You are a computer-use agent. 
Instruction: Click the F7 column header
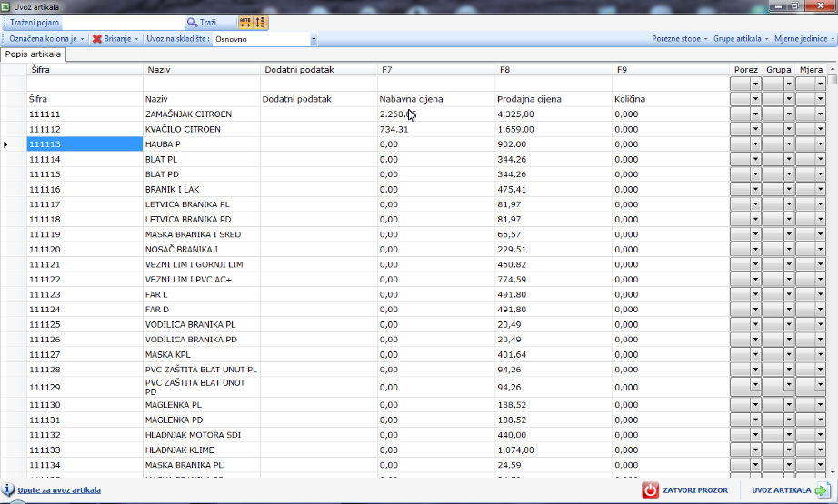click(436, 69)
